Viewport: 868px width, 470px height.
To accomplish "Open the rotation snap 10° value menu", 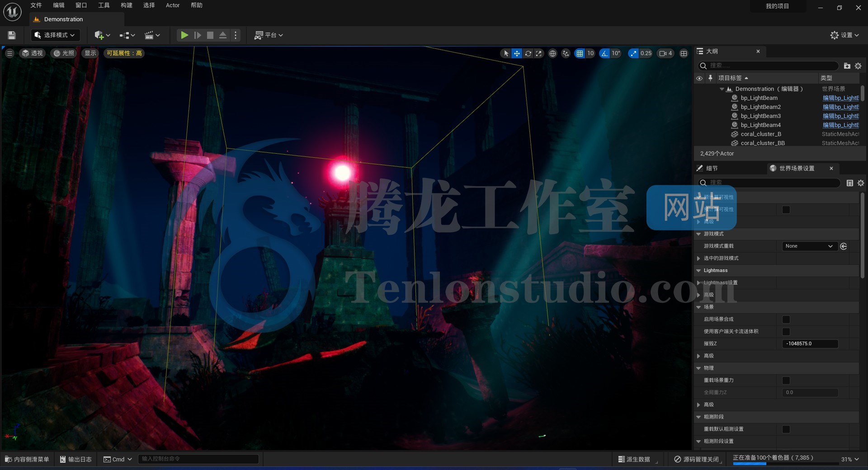I will pyautogui.click(x=616, y=53).
